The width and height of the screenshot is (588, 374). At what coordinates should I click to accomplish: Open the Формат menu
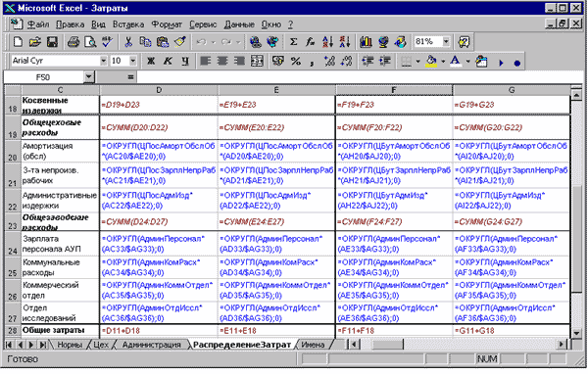(167, 24)
